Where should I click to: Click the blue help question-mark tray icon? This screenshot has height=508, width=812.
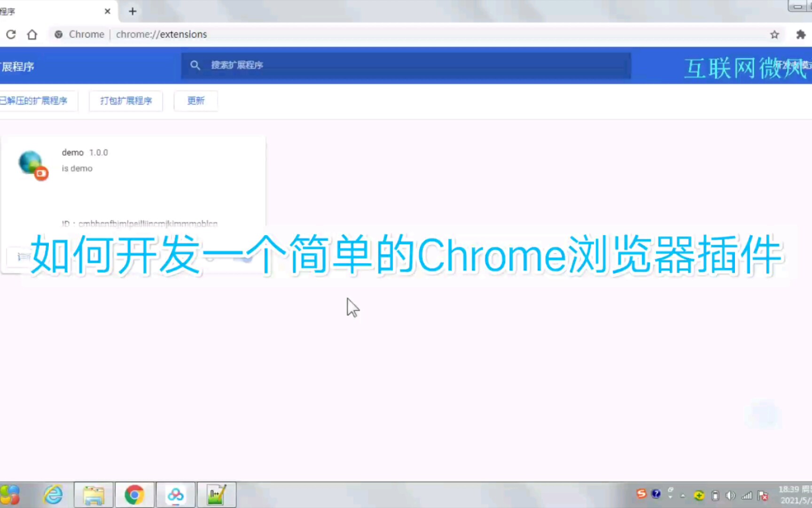[x=656, y=493]
